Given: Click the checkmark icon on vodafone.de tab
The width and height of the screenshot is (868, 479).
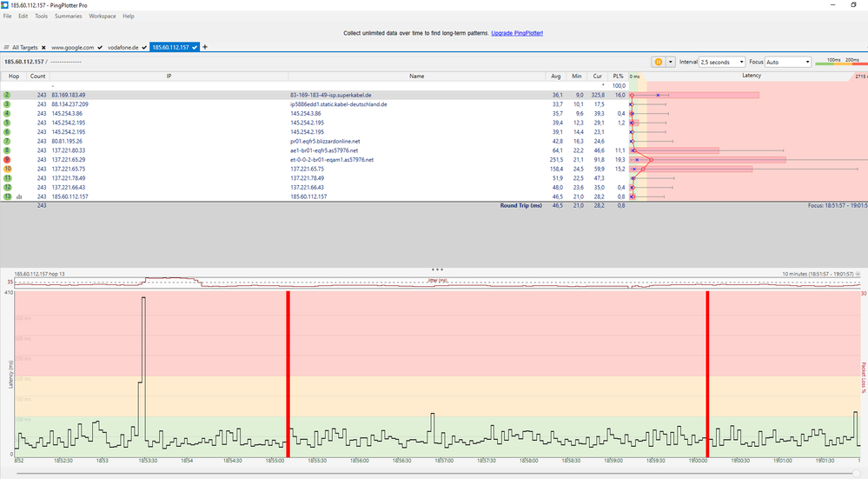Looking at the screenshot, I should (x=143, y=47).
